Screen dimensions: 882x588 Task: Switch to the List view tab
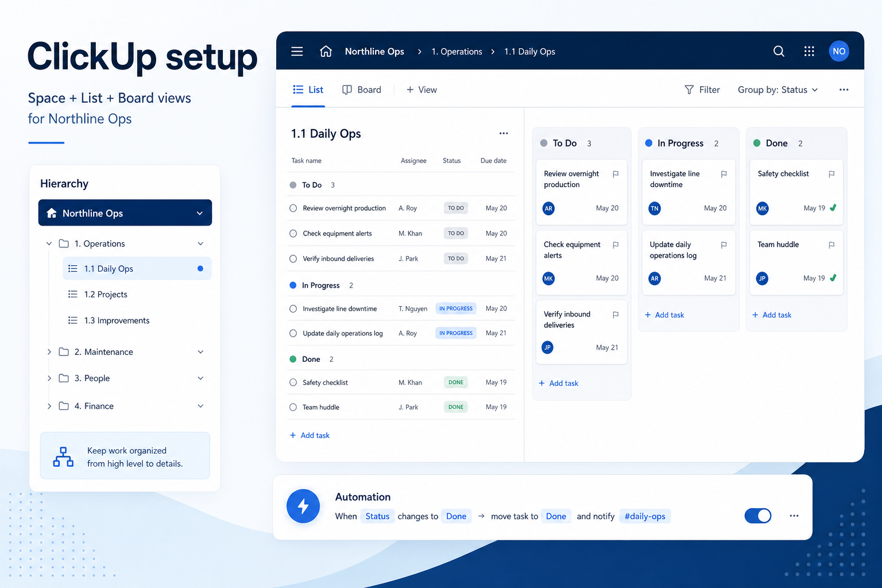click(x=308, y=90)
